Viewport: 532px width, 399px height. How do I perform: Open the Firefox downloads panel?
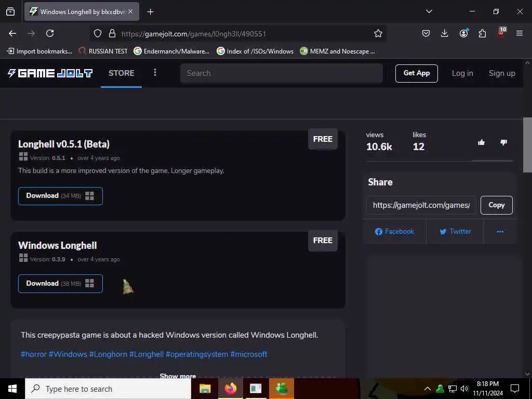coord(445,33)
